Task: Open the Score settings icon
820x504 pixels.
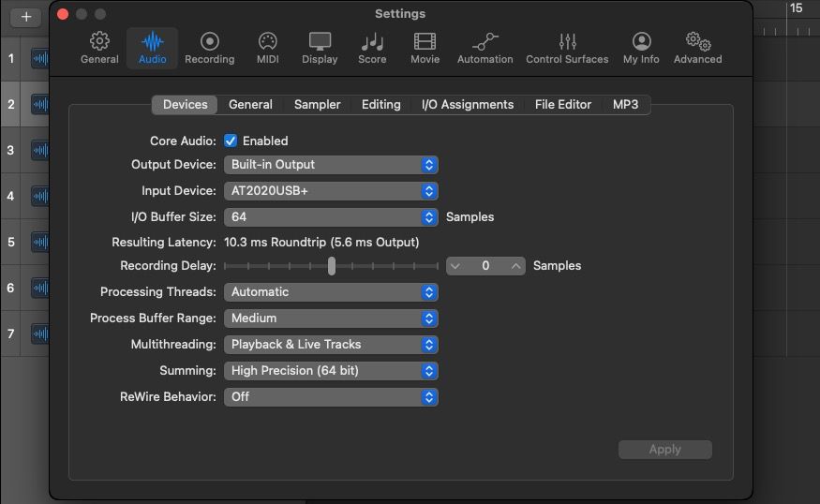Action: 372,41
